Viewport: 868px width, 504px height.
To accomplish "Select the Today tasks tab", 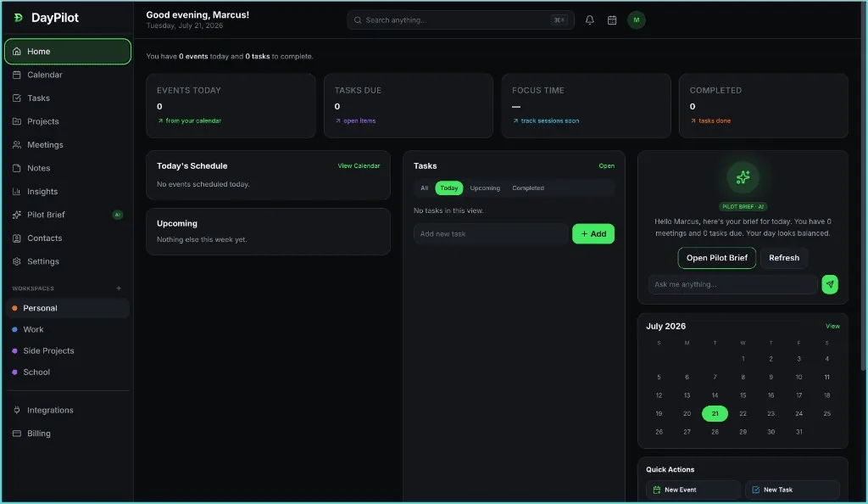I will [449, 188].
